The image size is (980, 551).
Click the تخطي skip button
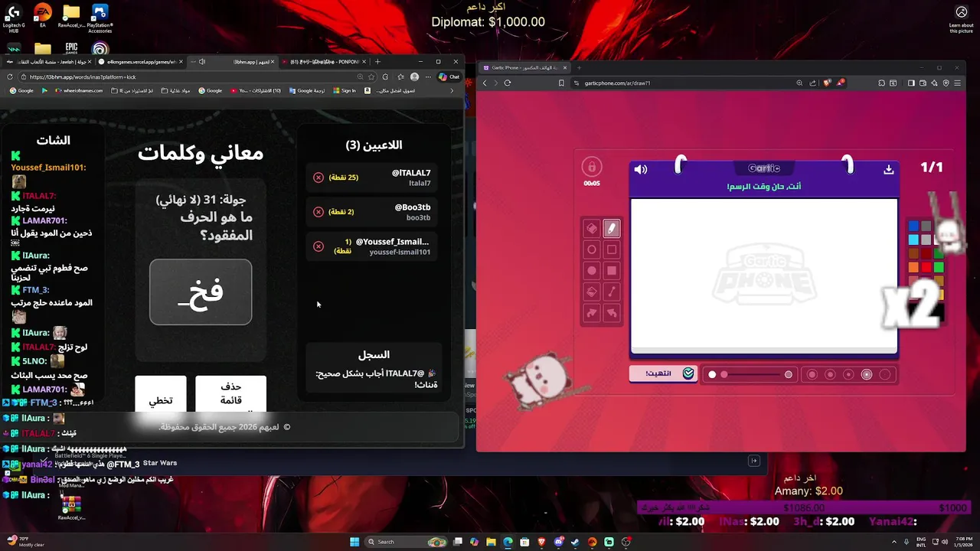(161, 396)
